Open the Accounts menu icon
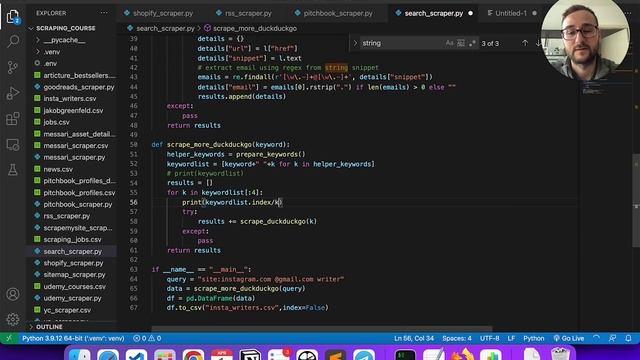The image size is (640, 360). pos(13,294)
